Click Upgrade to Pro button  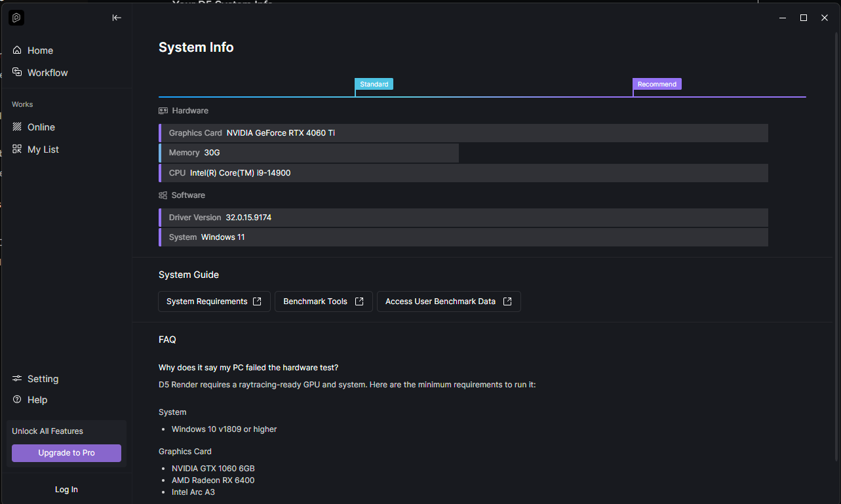[66, 453]
